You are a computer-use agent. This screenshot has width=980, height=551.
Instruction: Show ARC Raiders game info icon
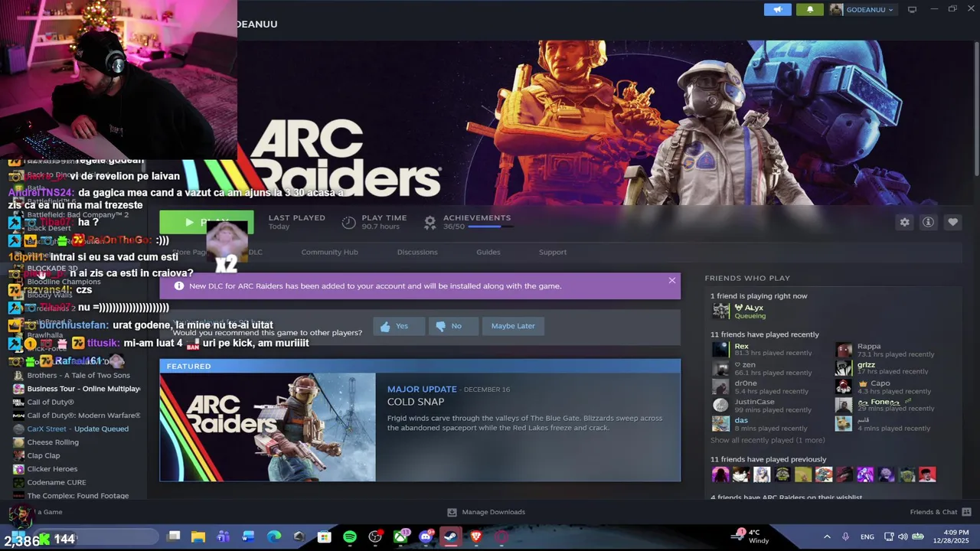[928, 222]
